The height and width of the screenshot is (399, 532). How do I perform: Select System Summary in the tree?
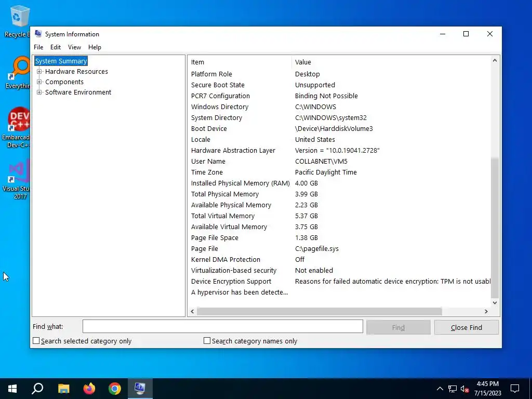(61, 61)
